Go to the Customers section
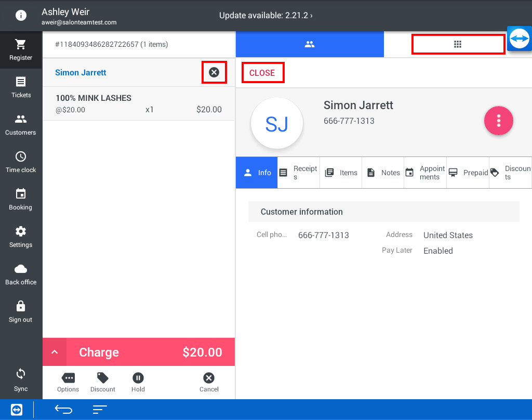 point(21,125)
